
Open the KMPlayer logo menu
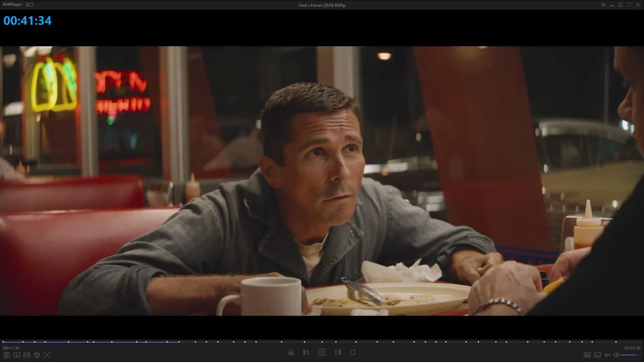[12, 5]
